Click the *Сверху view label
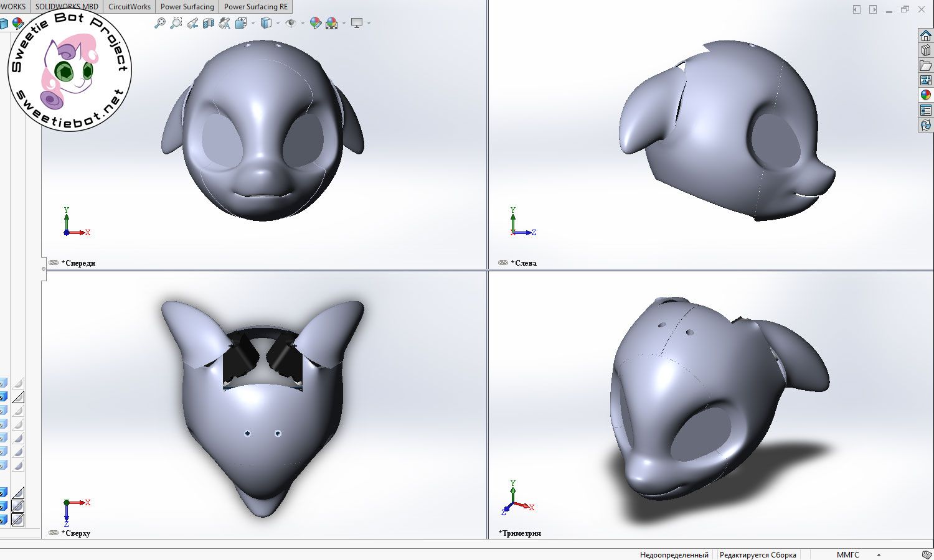934x560 pixels. pyautogui.click(x=76, y=533)
